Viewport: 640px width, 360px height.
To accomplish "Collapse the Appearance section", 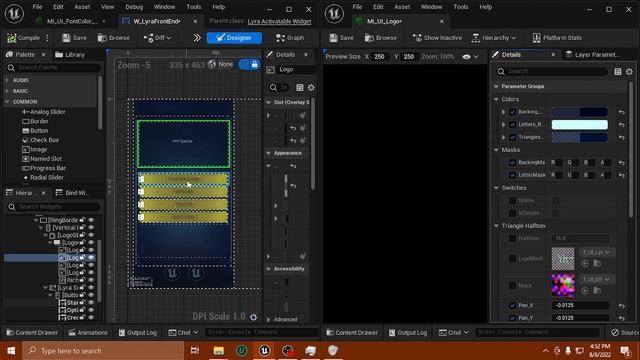I will pyautogui.click(x=269, y=153).
